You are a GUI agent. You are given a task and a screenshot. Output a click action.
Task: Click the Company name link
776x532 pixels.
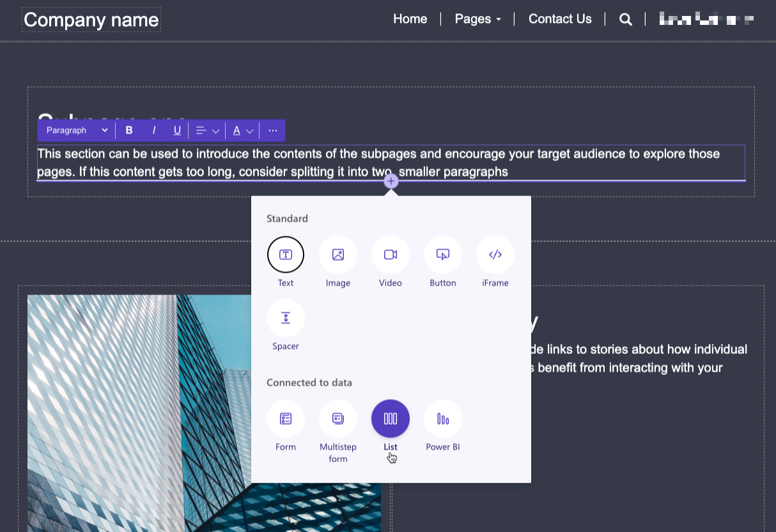click(x=91, y=20)
